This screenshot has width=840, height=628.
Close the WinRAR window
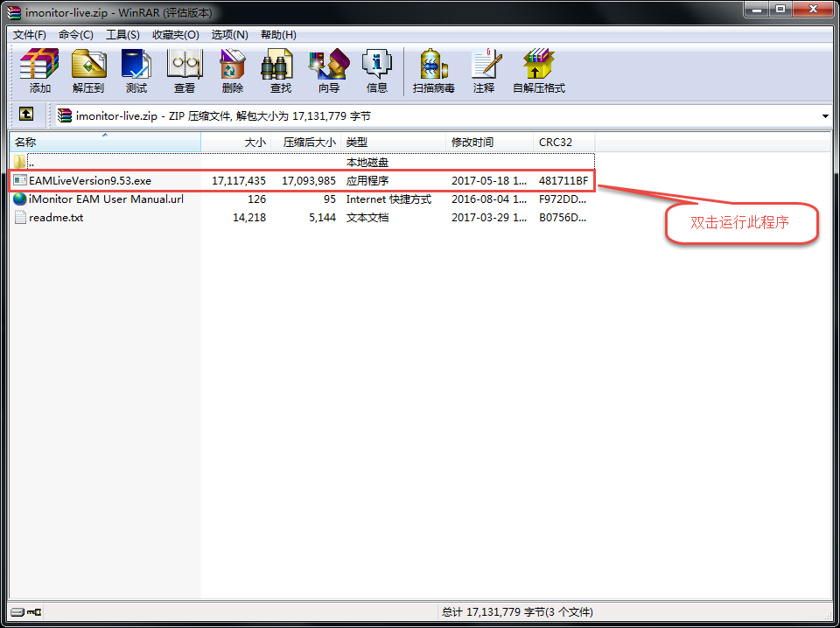tap(813, 9)
